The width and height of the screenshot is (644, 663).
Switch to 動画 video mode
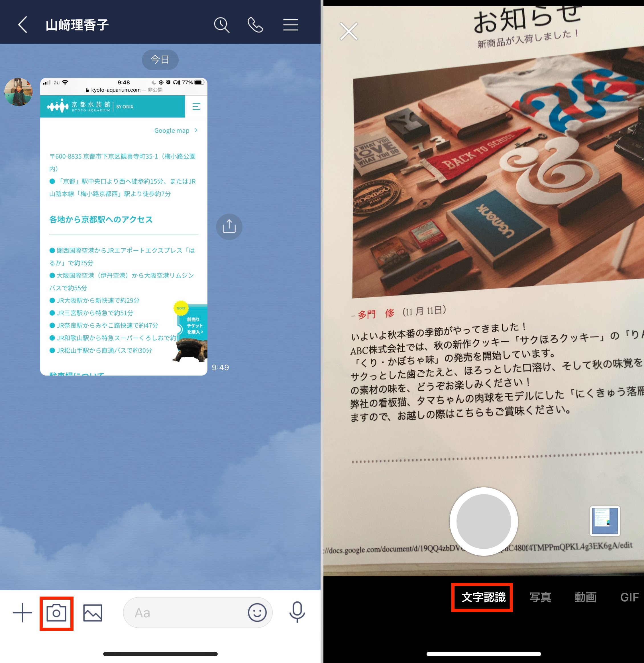pos(585,597)
